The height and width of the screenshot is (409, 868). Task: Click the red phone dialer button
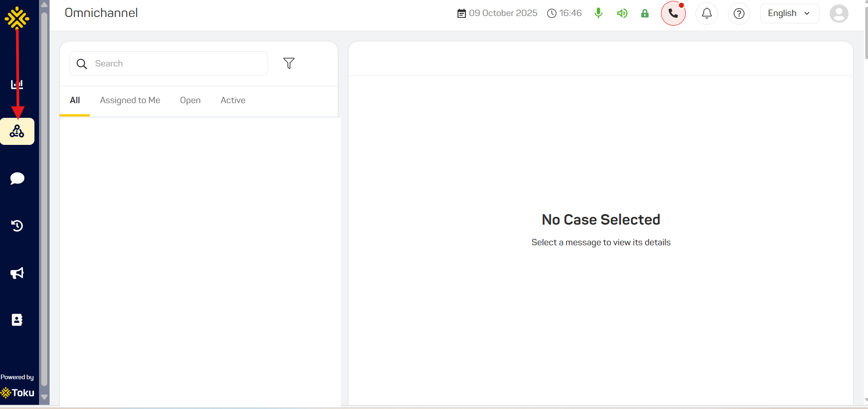(673, 13)
